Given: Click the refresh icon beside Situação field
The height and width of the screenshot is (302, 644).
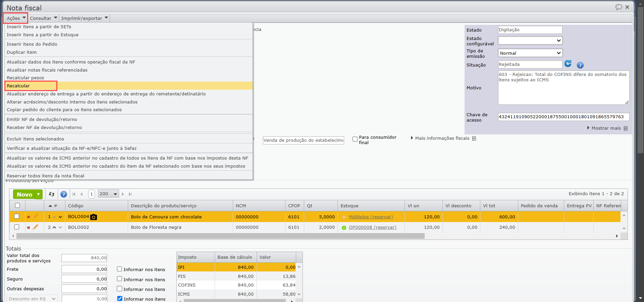Looking at the screenshot, I should (x=568, y=64).
